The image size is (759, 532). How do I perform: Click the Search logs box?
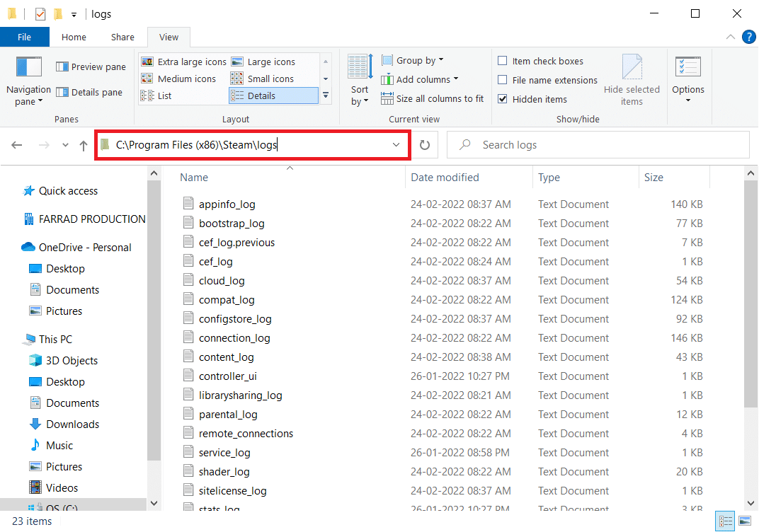(598, 145)
